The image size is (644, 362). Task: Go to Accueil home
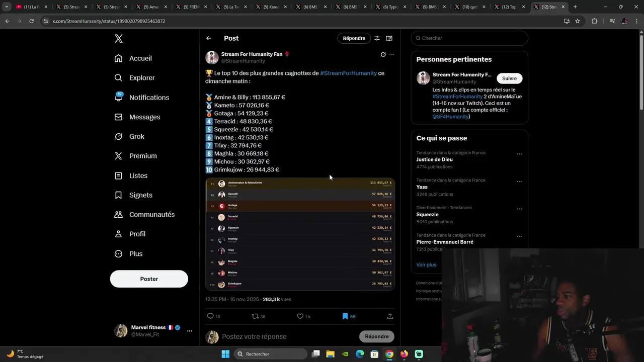133,58
